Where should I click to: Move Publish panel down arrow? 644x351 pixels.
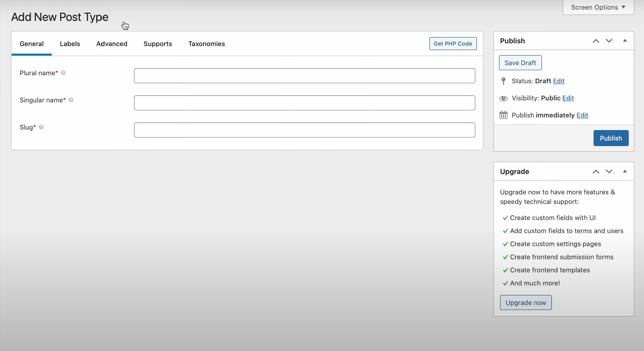[609, 41]
